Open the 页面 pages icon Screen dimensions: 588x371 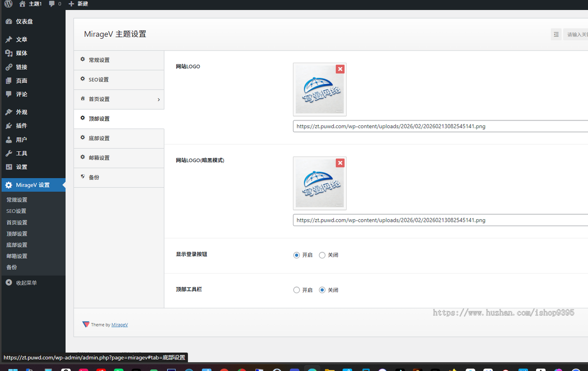9,81
